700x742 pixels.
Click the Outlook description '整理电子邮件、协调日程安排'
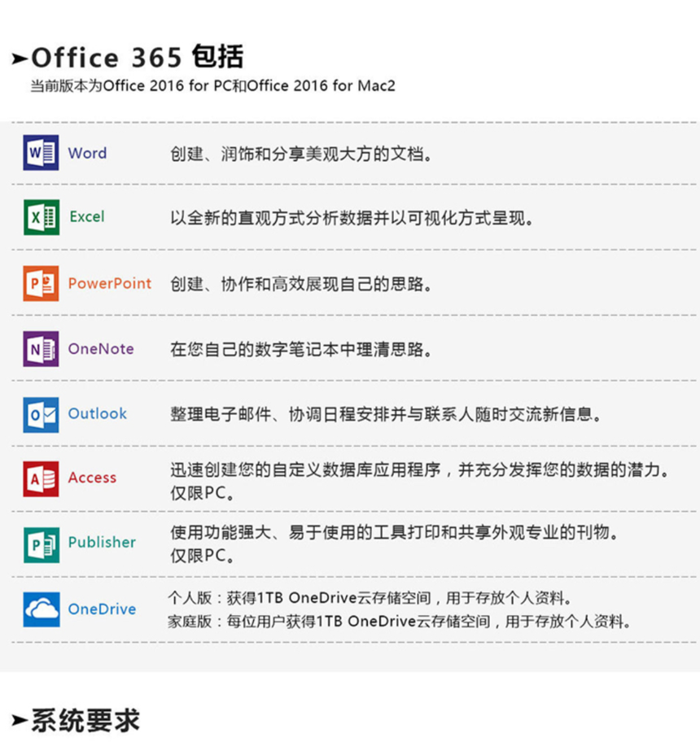(x=386, y=415)
